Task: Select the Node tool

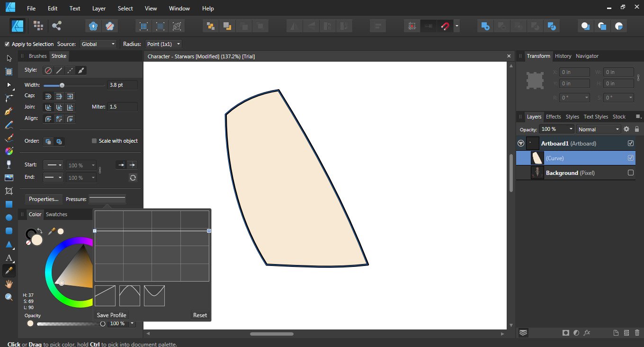Action: (9, 84)
